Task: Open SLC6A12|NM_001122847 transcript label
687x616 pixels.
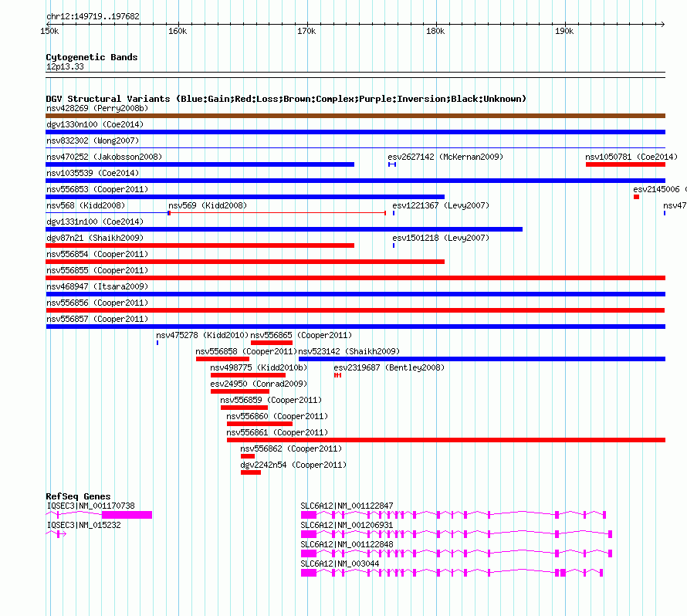Action: pos(347,506)
